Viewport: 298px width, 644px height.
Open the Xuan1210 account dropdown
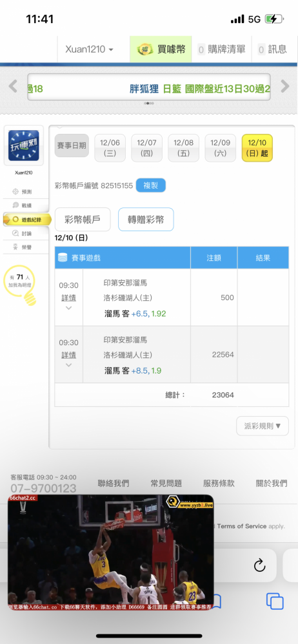(89, 50)
